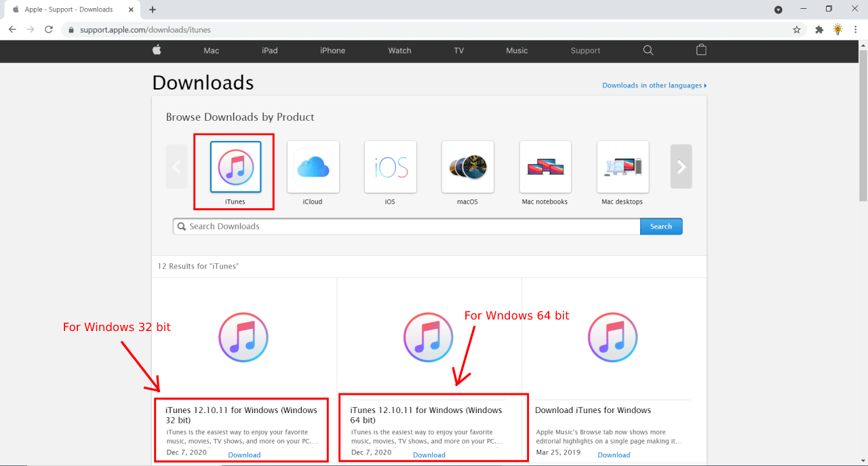Viewport: 868px width, 466px height.
Task: Select the iTunes product icon
Action: coord(235,166)
